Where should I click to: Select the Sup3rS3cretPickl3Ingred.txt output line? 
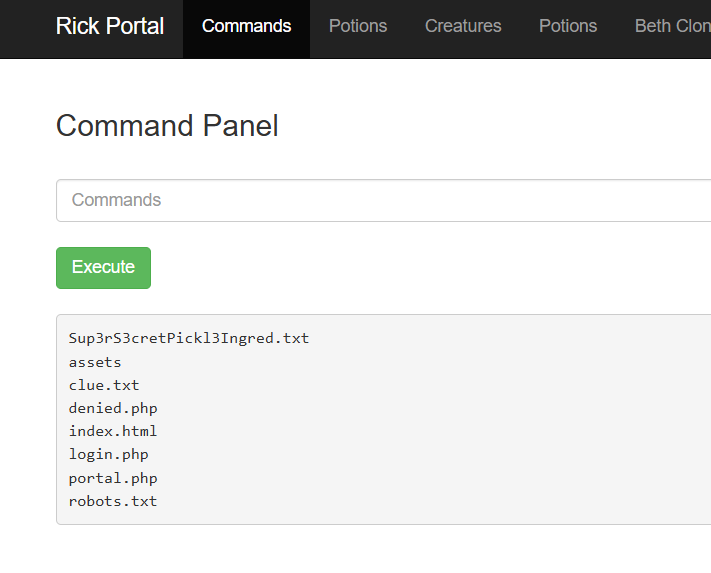[x=189, y=338]
